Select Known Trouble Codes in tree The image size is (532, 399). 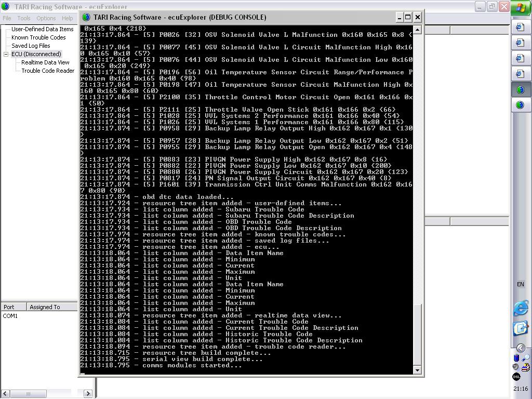(x=38, y=37)
